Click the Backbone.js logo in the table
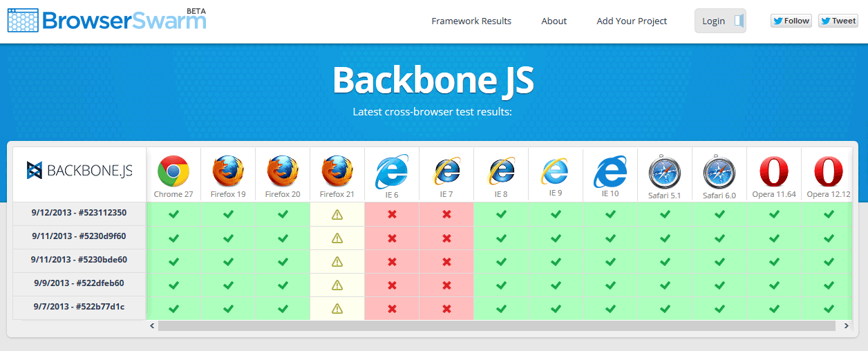This screenshot has height=351, width=868. (x=79, y=170)
